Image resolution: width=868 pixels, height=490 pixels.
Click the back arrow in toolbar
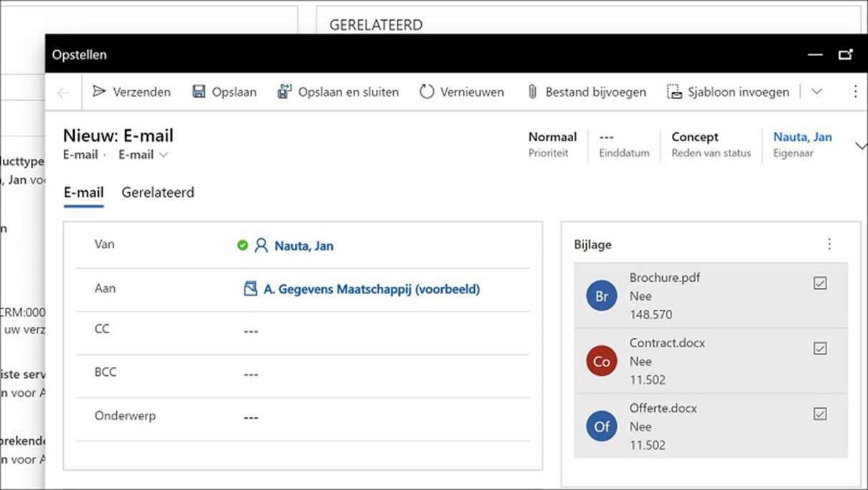(63, 93)
